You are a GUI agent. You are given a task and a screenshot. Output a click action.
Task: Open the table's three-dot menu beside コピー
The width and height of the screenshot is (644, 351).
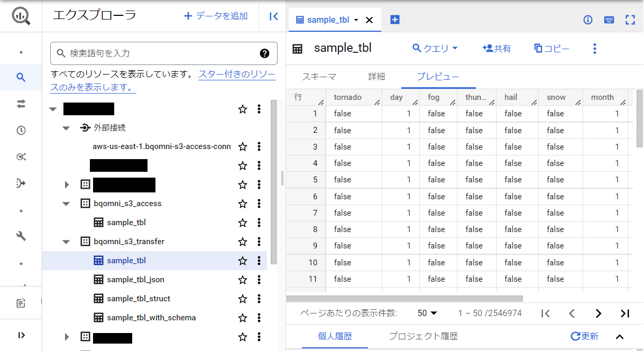tap(595, 49)
